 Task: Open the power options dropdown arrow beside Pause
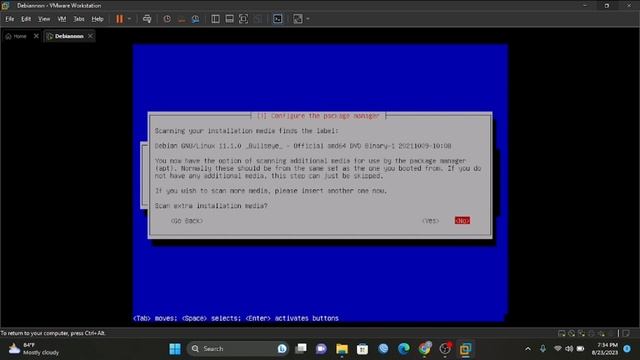[129, 19]
